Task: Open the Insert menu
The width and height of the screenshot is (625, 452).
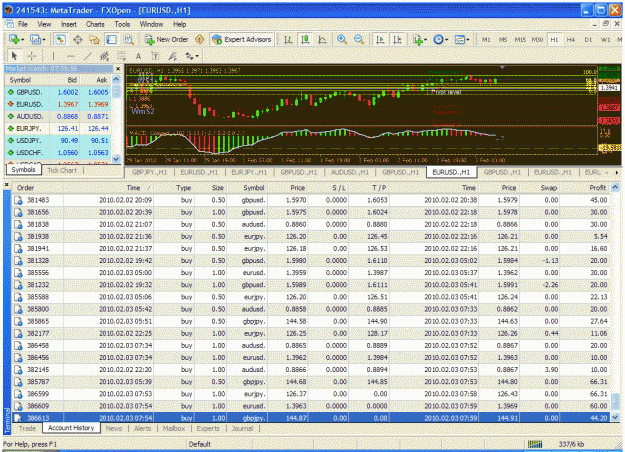Action: click(x=69, y=24)
